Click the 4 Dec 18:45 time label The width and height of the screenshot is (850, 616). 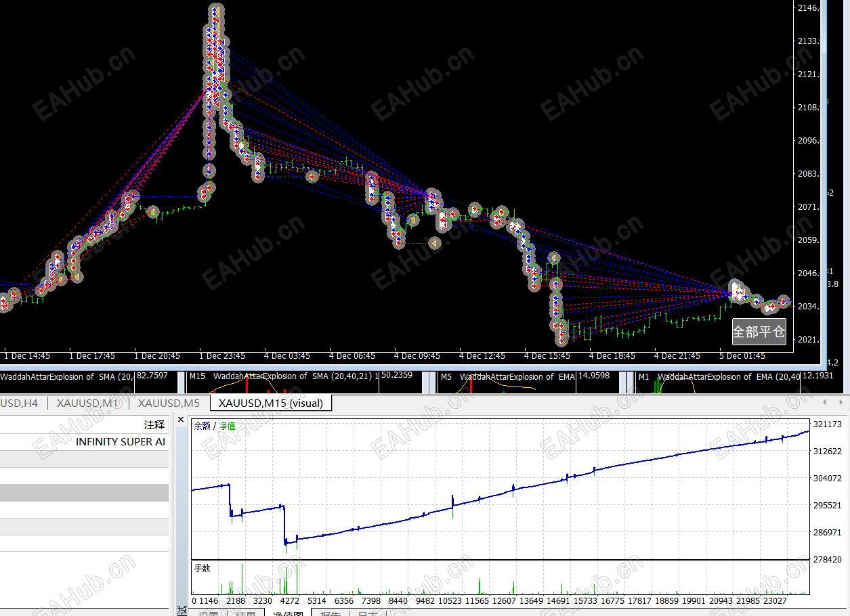(612, 355)
